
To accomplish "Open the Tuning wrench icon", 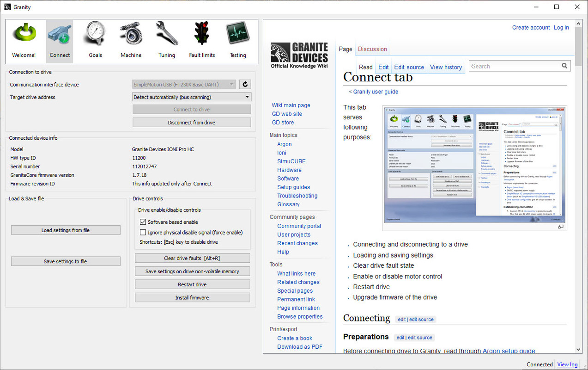I will click(167, 34).
